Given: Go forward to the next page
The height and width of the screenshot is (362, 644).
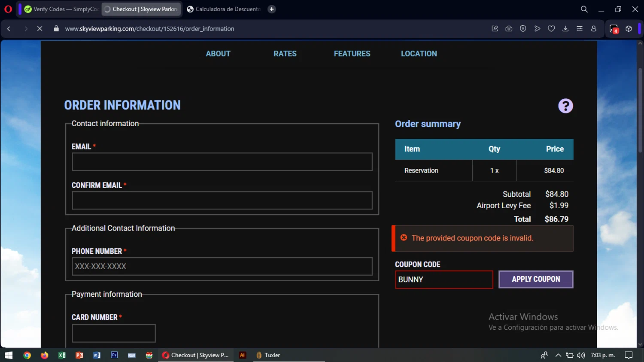Looking at the screenshot, I should pyautogui.click(x=26, y=29).
